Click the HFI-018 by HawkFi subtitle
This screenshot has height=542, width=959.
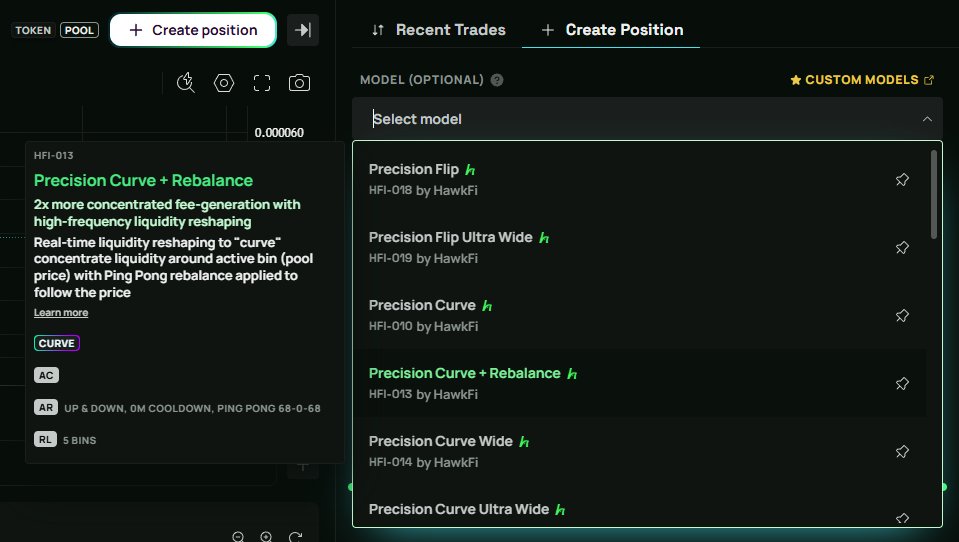click(423, 190)
